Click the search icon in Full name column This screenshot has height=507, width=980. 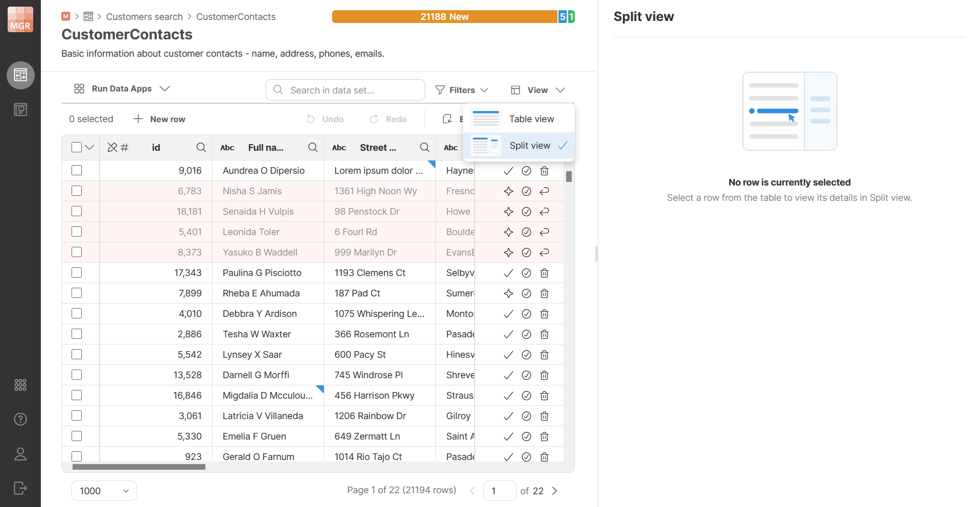click(313, 147)
